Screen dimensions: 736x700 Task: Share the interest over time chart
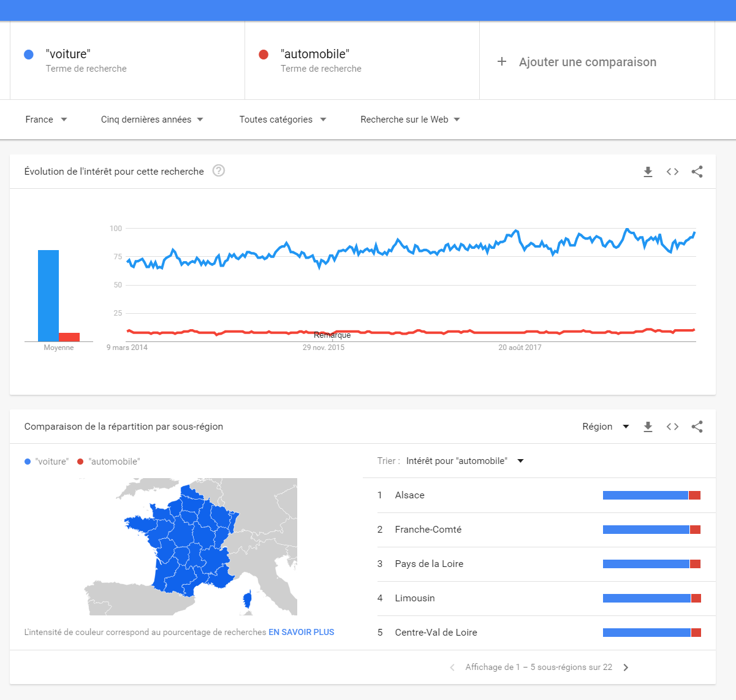[x=697, y=172]
